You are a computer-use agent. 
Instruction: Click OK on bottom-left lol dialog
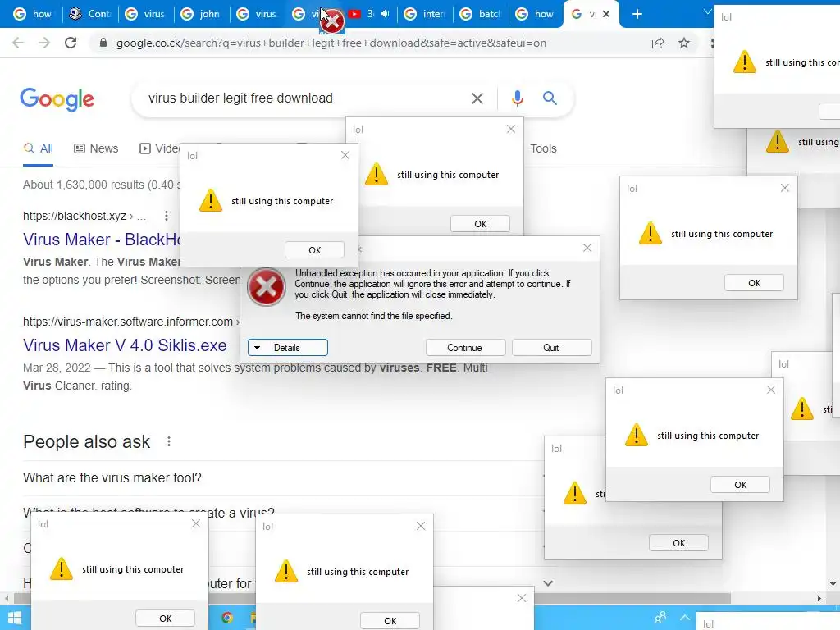(x=166, y=619)
